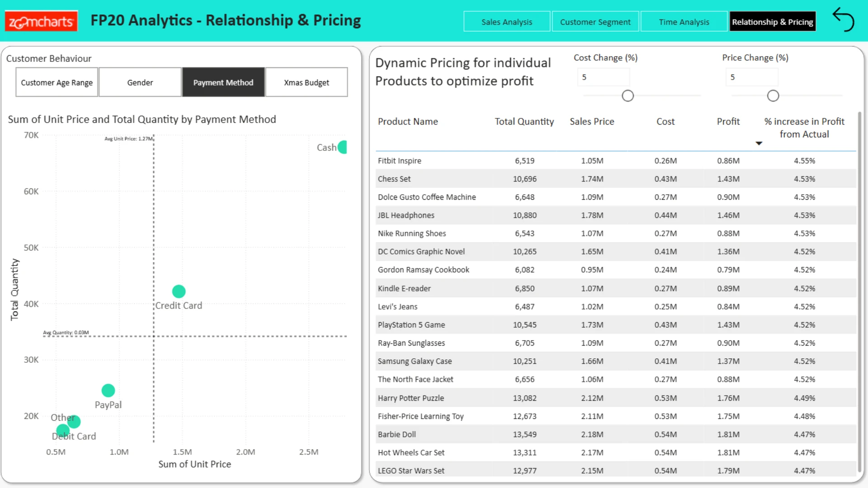Switch to Customer Segment page
868x488 pixels.
(595, 22)
